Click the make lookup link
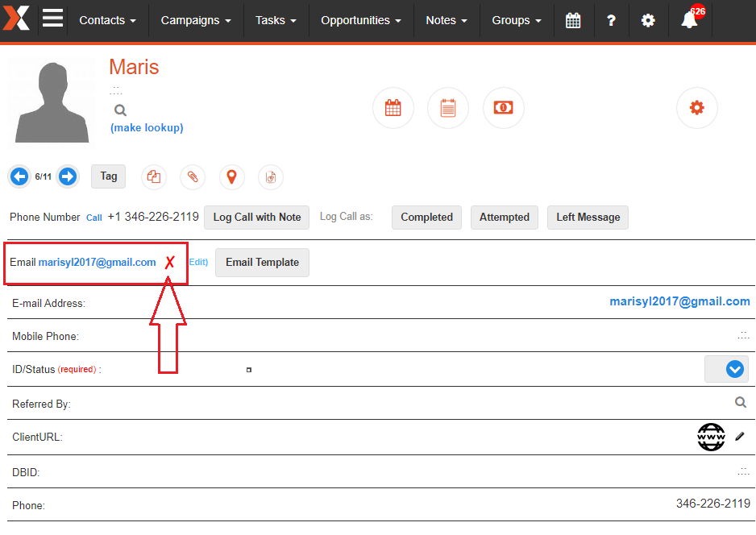756x535 pixels. (x=147, y=127)
